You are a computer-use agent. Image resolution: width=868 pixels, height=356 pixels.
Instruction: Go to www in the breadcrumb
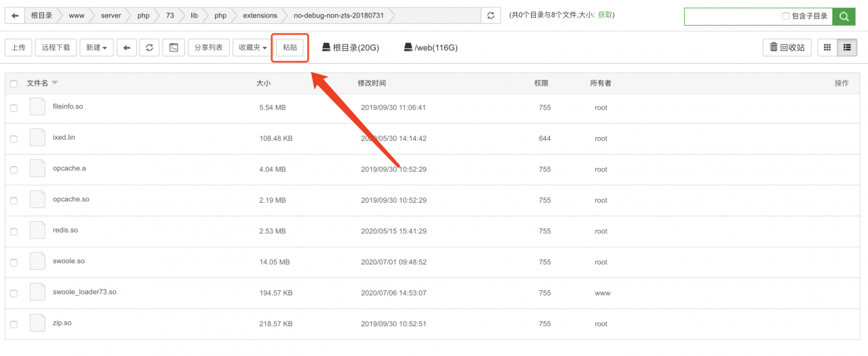(x=77, y=15)
